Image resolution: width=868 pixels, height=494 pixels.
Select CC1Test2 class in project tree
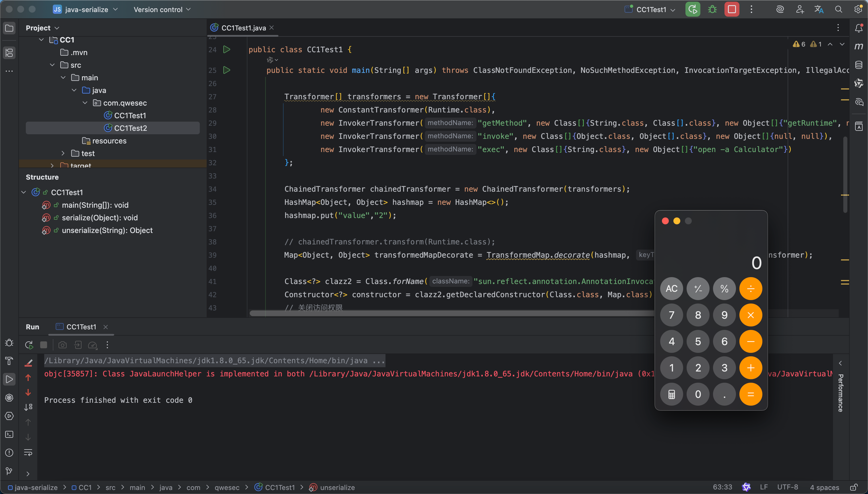click(x=130, y=128)
